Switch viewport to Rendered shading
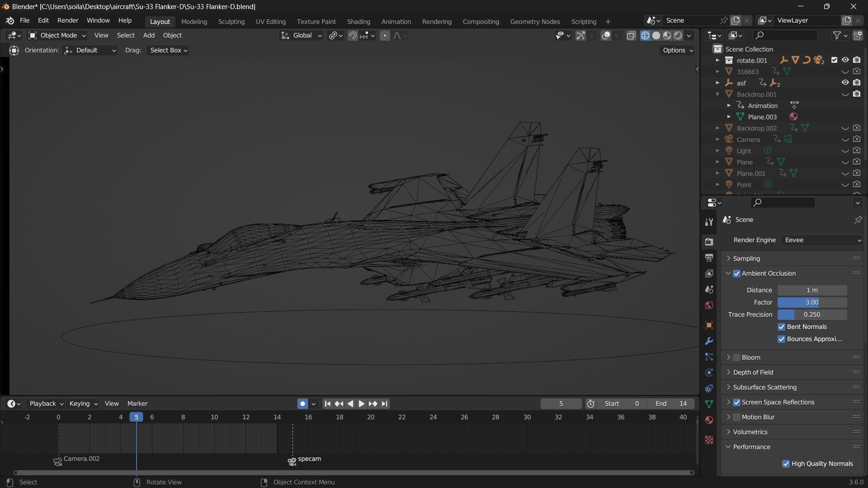The width and height of the screenshot is (868, 488). click(x=678, y=36)
